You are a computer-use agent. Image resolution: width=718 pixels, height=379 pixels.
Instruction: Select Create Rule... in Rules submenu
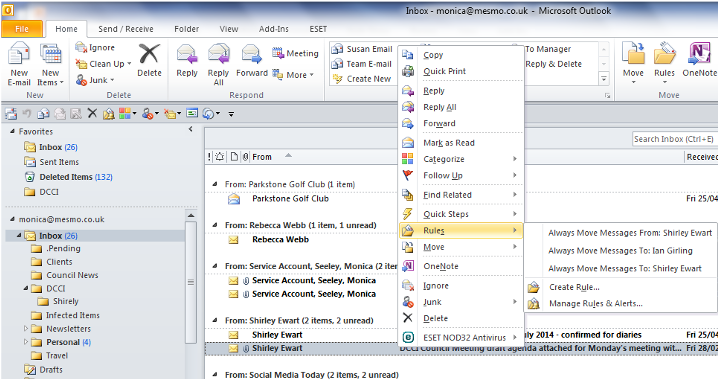620,287
